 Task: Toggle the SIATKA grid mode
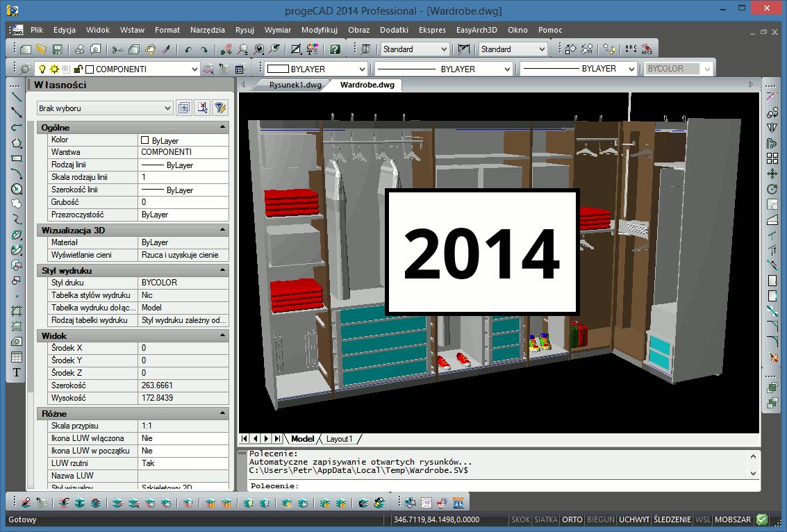coord(545,519)
